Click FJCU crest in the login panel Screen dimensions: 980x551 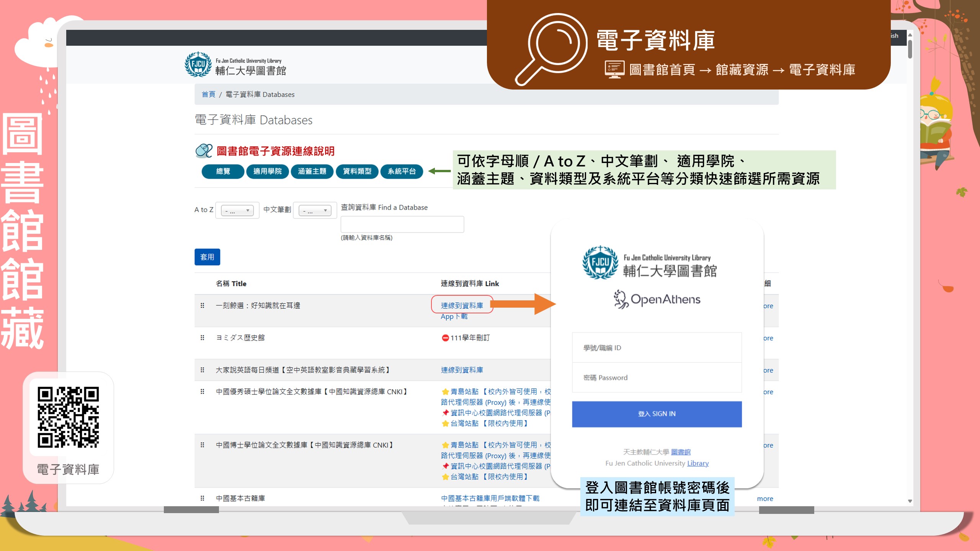[600, 262]
